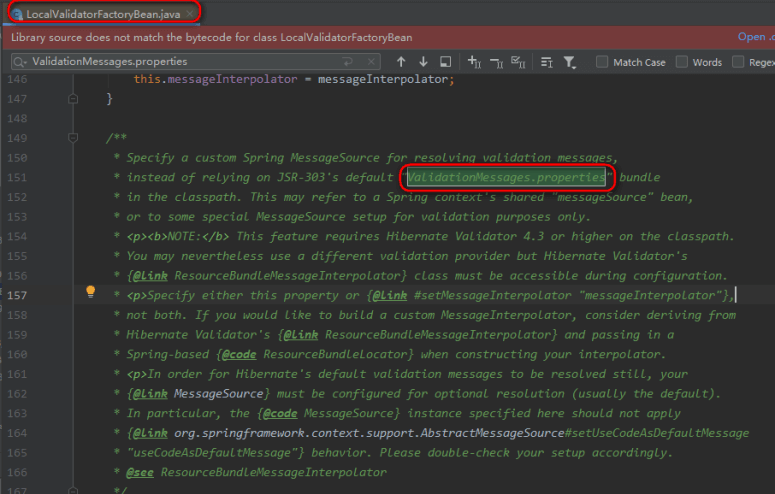Close the LocalValidatorFactoryBean.java tab
775x494 pixels.
click(x=190, y=14)
